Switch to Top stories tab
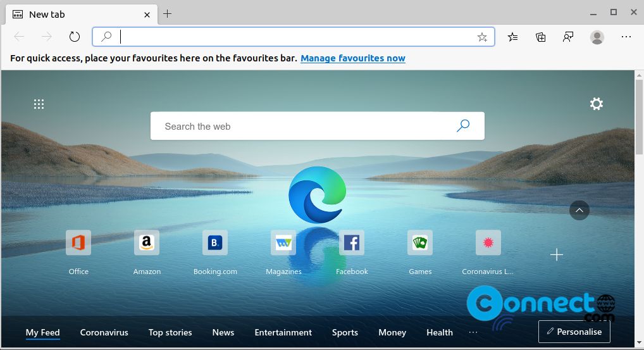This screenshot has height=350, width=644. 170,332
